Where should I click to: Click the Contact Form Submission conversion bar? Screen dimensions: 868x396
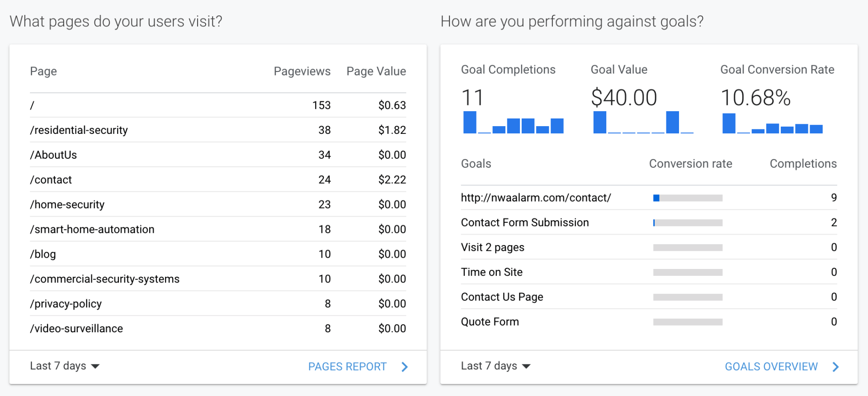tap(688, 223)
